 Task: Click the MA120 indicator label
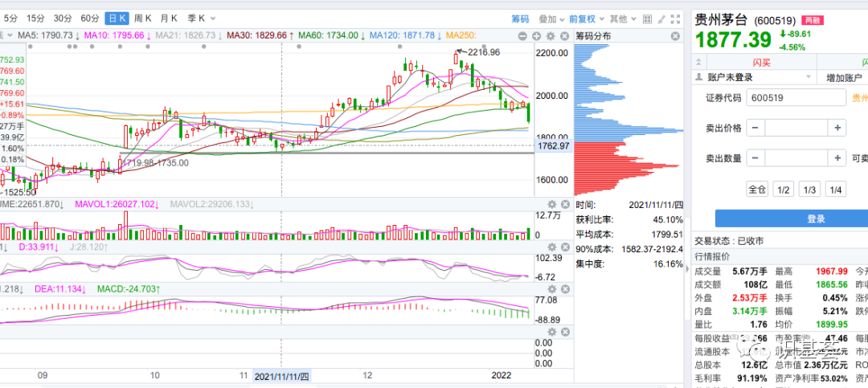coord(405,35)
